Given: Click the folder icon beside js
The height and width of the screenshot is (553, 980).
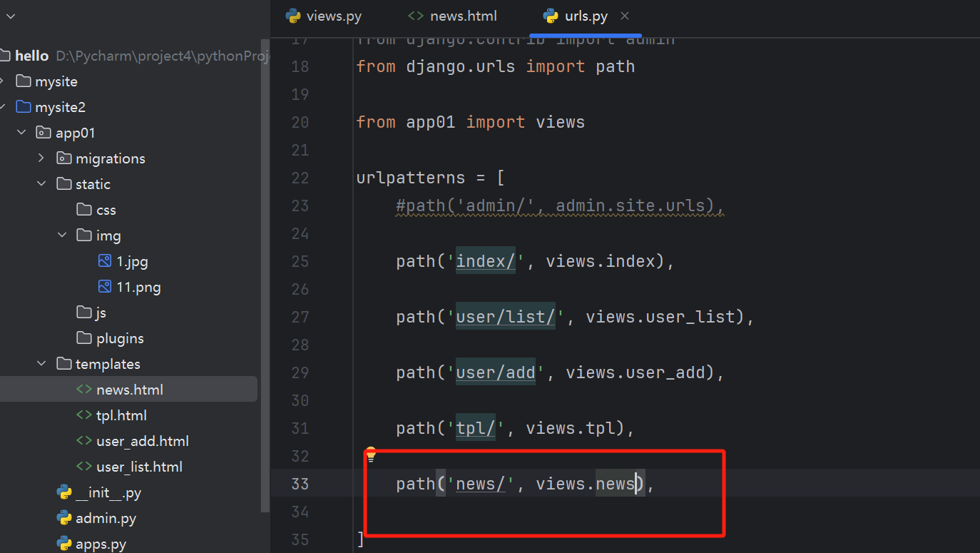Looking at the screenshot, I should [x=84, y=313].
